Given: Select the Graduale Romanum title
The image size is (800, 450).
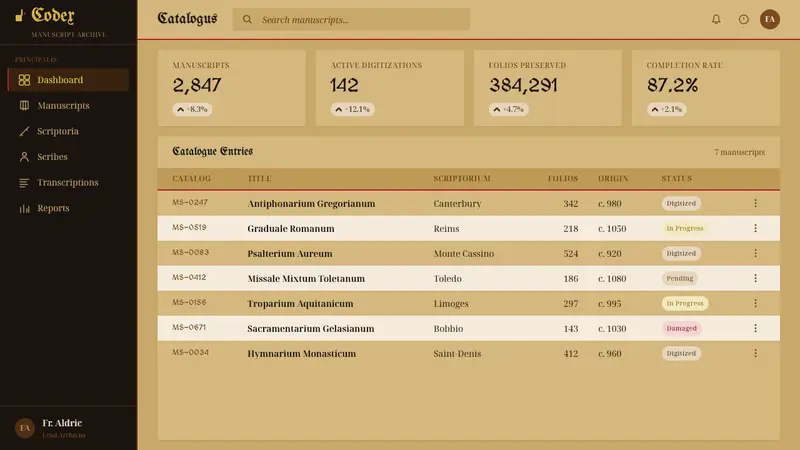Looking at the screenshot, I should [291, 229].
